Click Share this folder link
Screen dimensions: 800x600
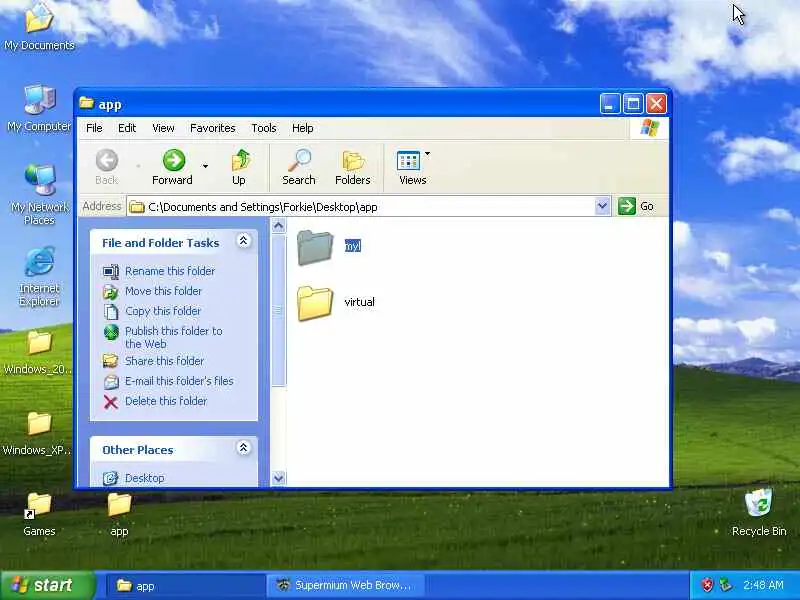click(164, 361)
